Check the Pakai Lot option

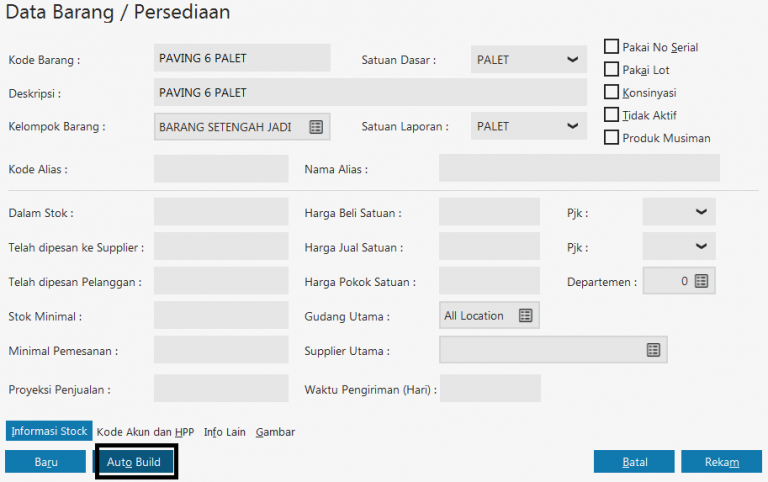[x=611, y=69]
